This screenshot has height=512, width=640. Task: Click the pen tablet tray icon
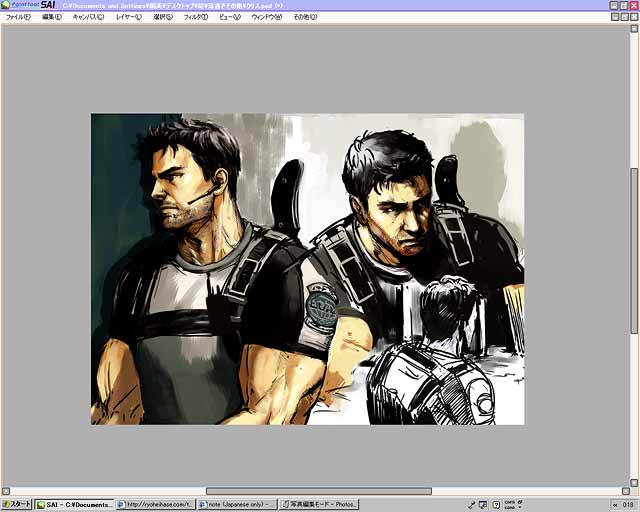pos(471,505)
